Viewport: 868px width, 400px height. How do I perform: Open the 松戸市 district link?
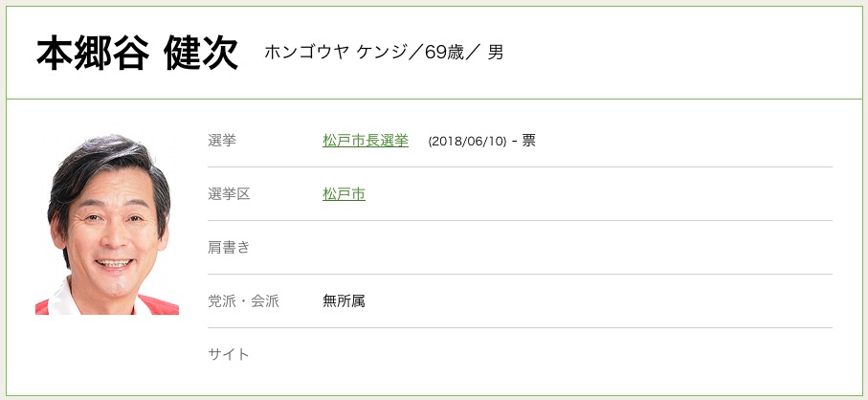tap(344, 194)
